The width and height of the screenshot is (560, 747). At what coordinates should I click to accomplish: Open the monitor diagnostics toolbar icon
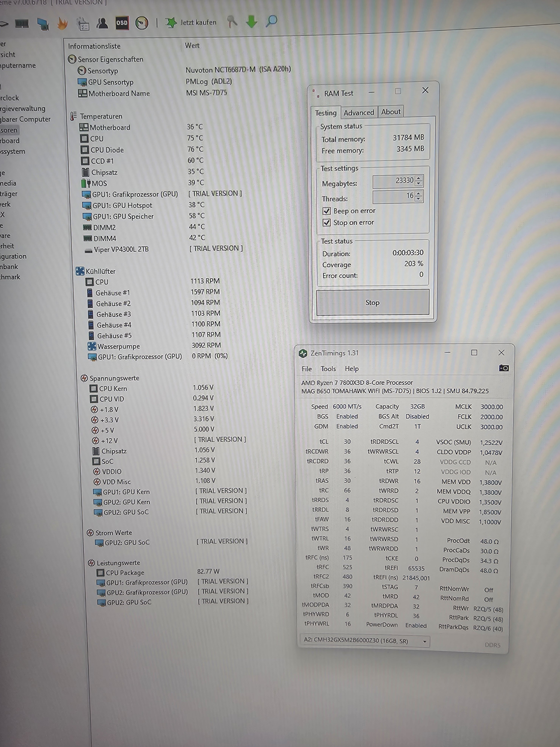[43, 24]
